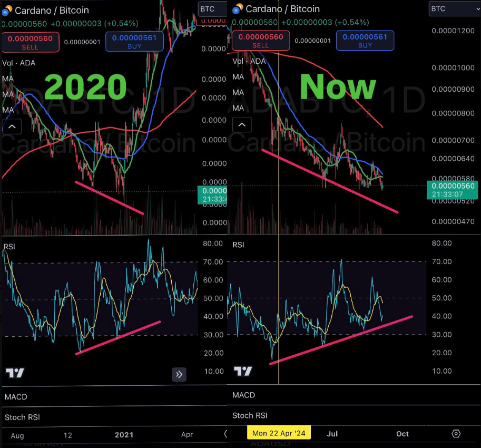Click the first MA indicator label, right chart

coord(238,77)
